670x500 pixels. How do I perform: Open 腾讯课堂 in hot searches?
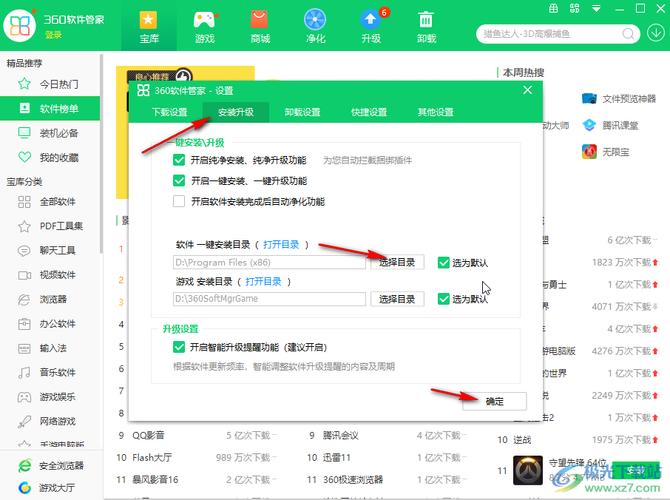tap(610, 125)
